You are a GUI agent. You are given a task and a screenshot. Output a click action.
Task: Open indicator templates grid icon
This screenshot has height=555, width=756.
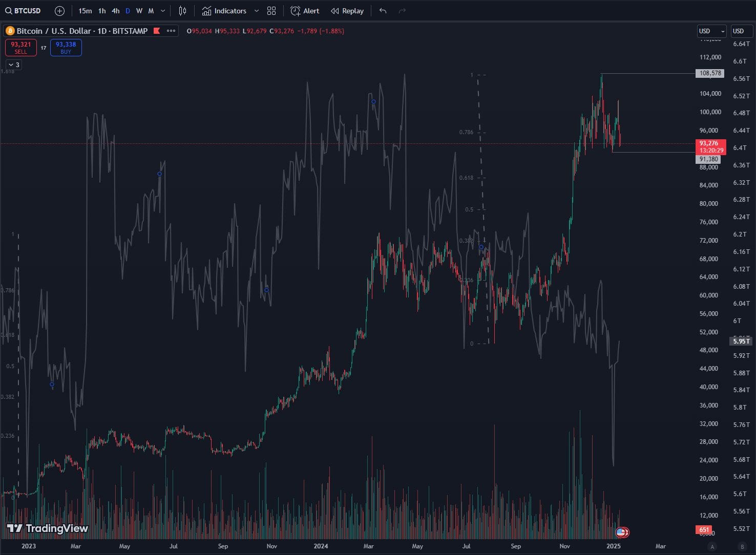click(x=271, y=11)
